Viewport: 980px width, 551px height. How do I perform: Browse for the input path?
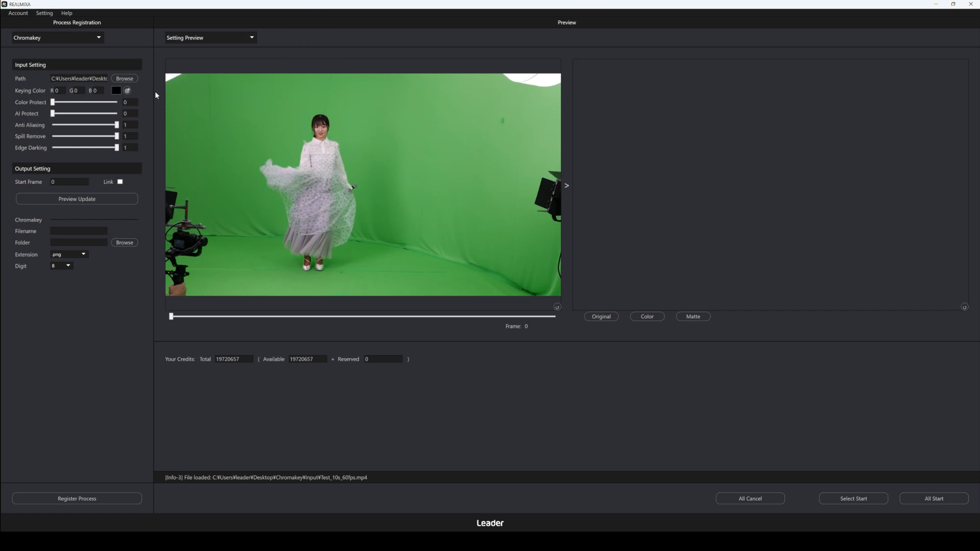coord(125,79)
